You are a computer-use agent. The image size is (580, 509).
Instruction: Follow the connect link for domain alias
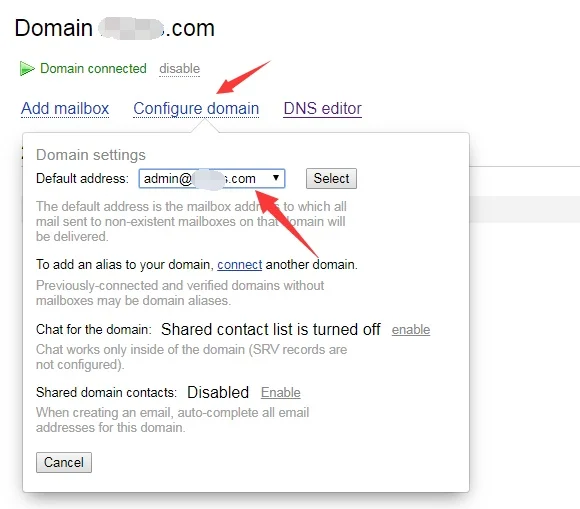[240, 265]
